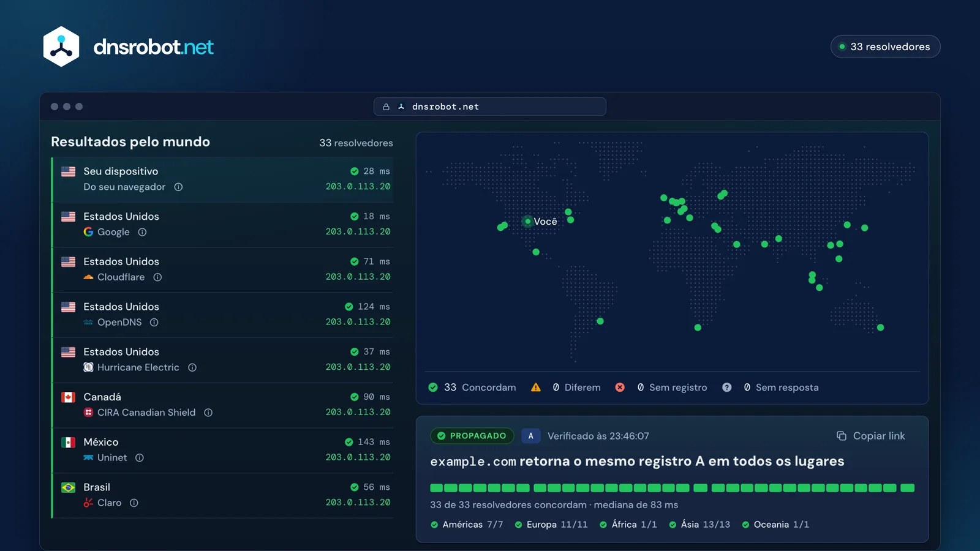Click the A record type badge
The height and width of the screenshot is (551, 980).
click(530, 436)
